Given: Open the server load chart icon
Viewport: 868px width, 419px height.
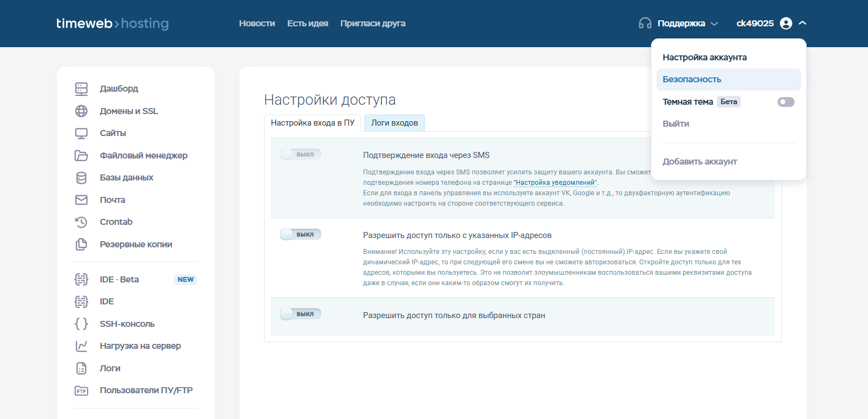Looking at the screenshot, I should click(81, 346).
